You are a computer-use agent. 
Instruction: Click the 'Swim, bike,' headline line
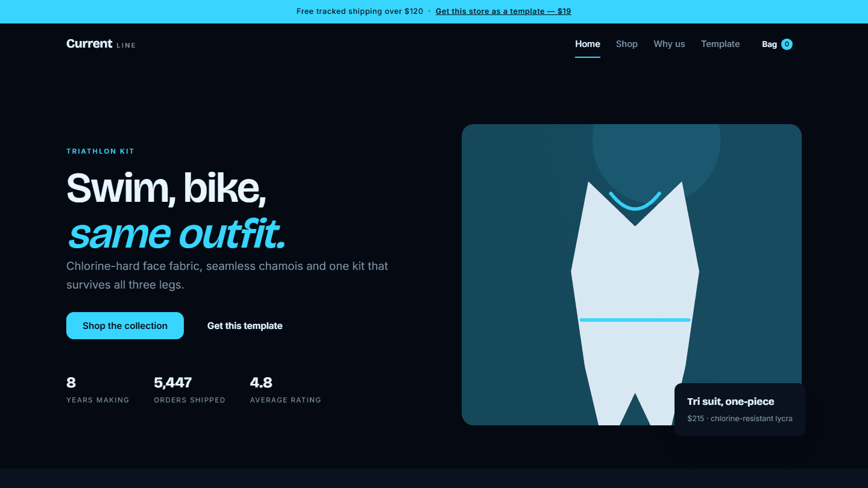click(166, 188)
